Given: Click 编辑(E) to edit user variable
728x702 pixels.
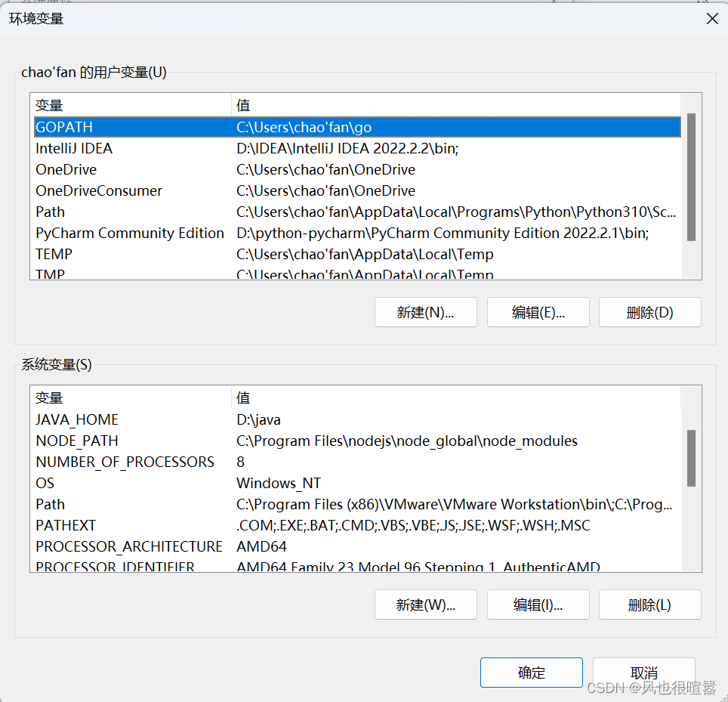Looking at the screenshot, I should pos(538,312).
